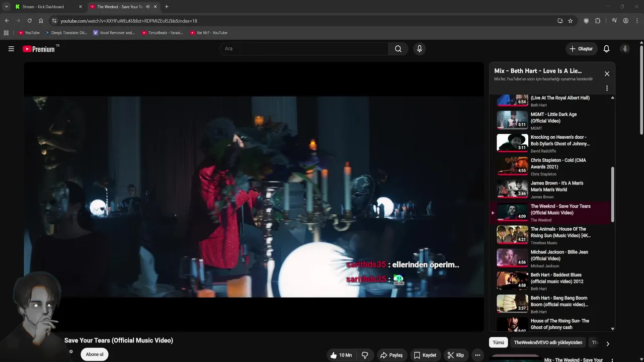Open the notifications bell
The height and width of the screenshot is (362, 644).
(606, 49)
